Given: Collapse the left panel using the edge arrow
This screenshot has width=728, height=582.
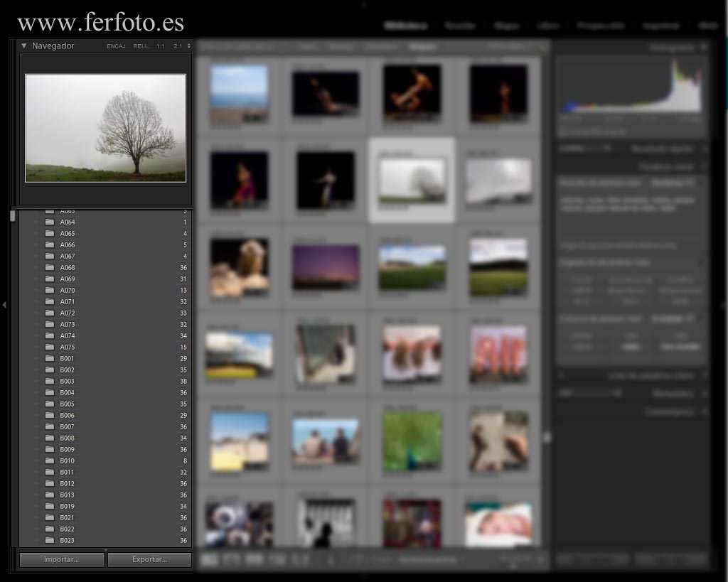Looking at the screenshot, I should coord(4,305).
